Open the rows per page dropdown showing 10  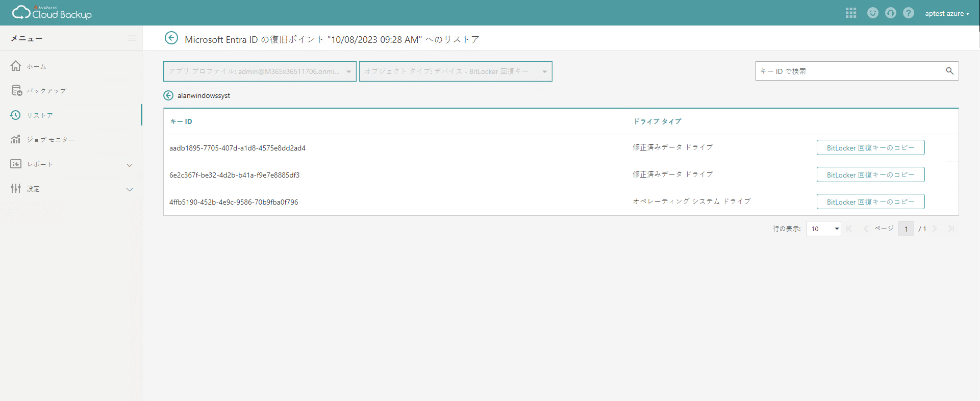pos(823,229)
